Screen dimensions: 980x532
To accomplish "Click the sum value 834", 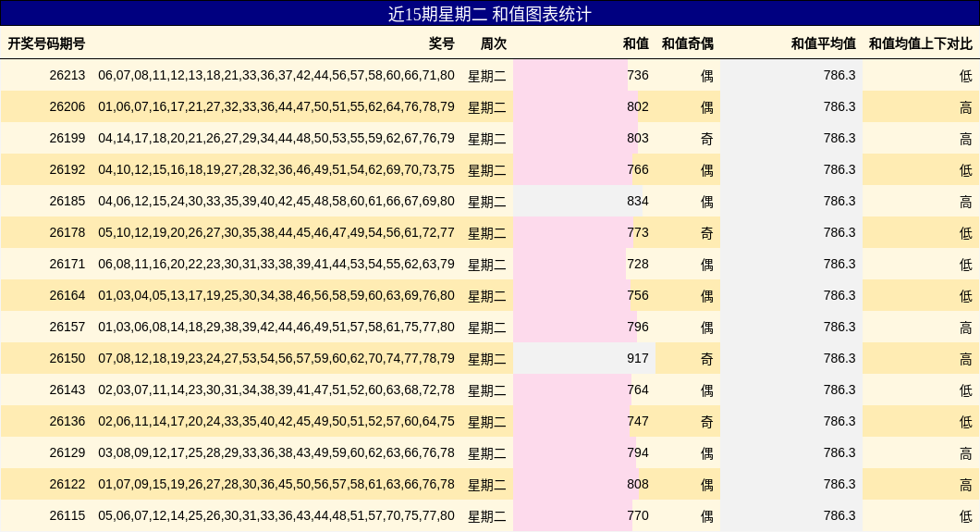I will pyautogui.click(x=638, y=202).
